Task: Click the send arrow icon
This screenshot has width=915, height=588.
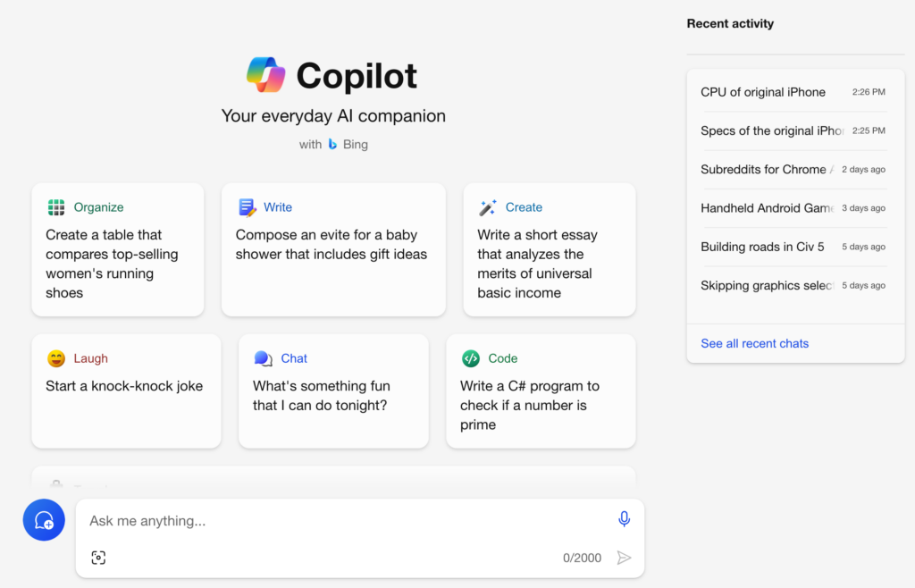Action: click(625, 557)
